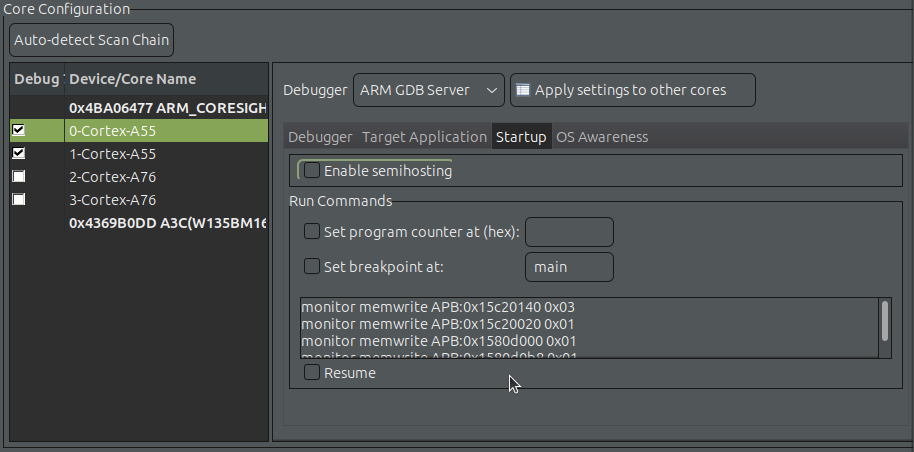Open the OS Awareness tab

pos(602,137)
